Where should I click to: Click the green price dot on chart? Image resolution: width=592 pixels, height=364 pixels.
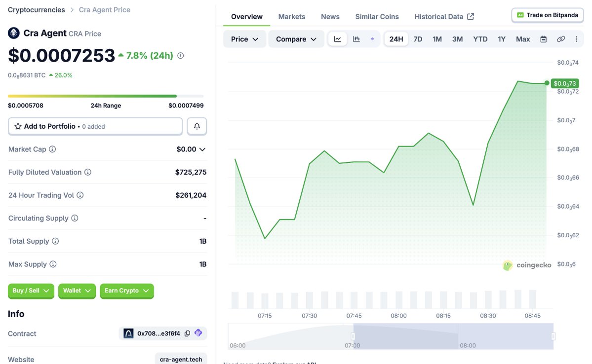547,83
